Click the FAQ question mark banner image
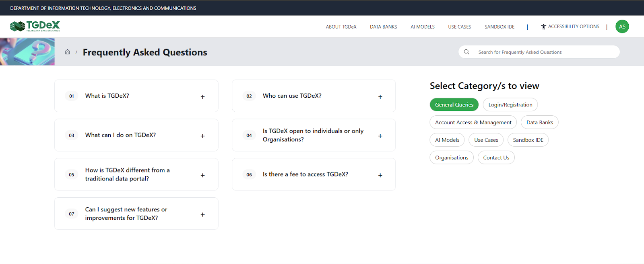This screenshot has height=264, width=644. pyautogui.click(x=27, y=52)
